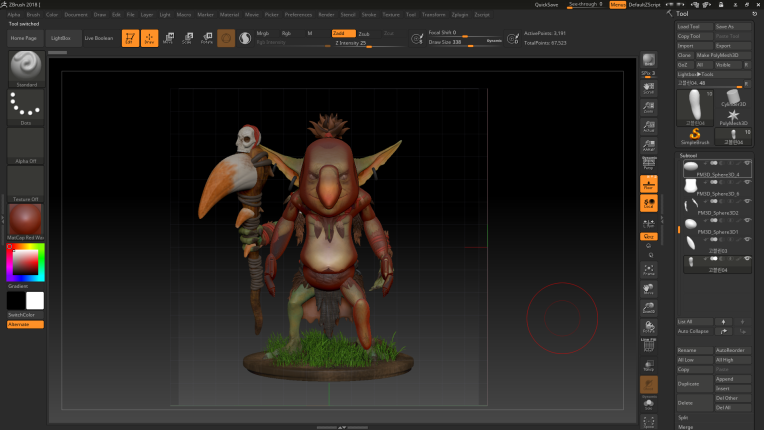Click the Zoom canvas icon
Image resolution: width=764 pixels, height=430 pixels.
[649, 107]
